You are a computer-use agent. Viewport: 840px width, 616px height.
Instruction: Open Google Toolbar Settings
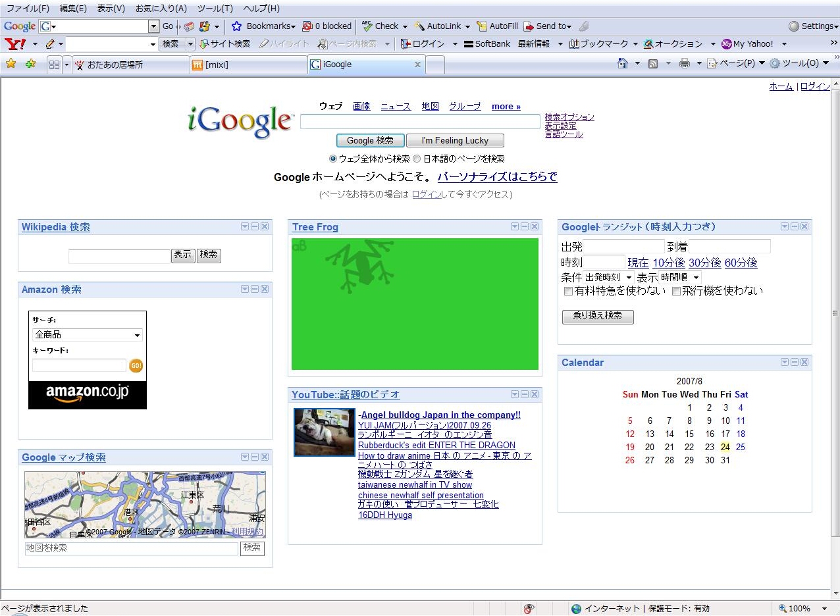813,26
